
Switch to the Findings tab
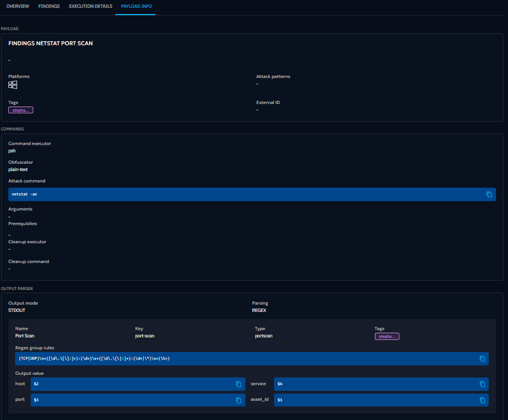point(49,6)
